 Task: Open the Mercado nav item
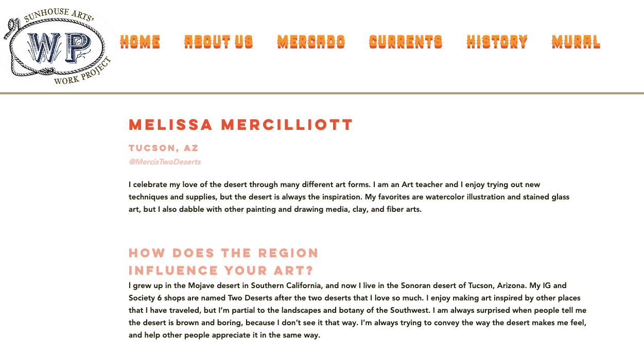click(311, 42)
